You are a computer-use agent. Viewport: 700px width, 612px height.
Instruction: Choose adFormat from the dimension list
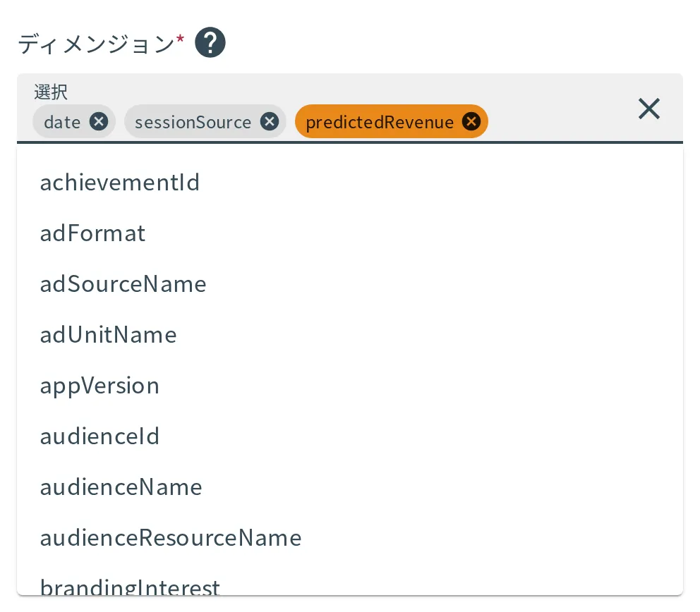(x=350, y=233)
